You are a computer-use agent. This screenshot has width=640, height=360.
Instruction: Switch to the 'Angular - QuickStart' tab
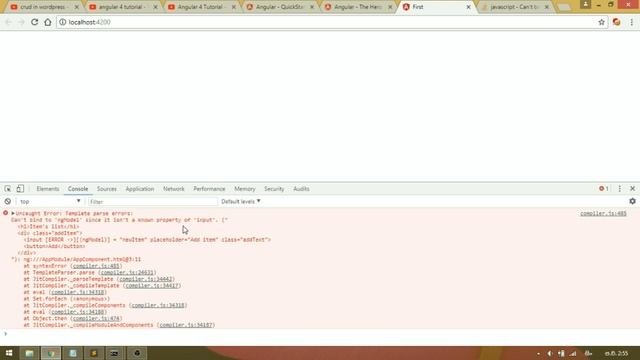click(x=278, y=7)
